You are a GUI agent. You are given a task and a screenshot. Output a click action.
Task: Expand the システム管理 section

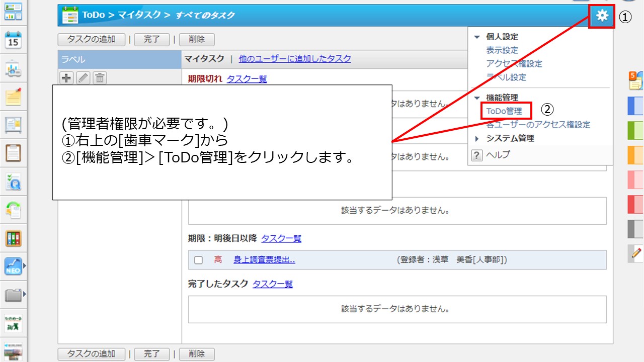[x=477, y=138]
